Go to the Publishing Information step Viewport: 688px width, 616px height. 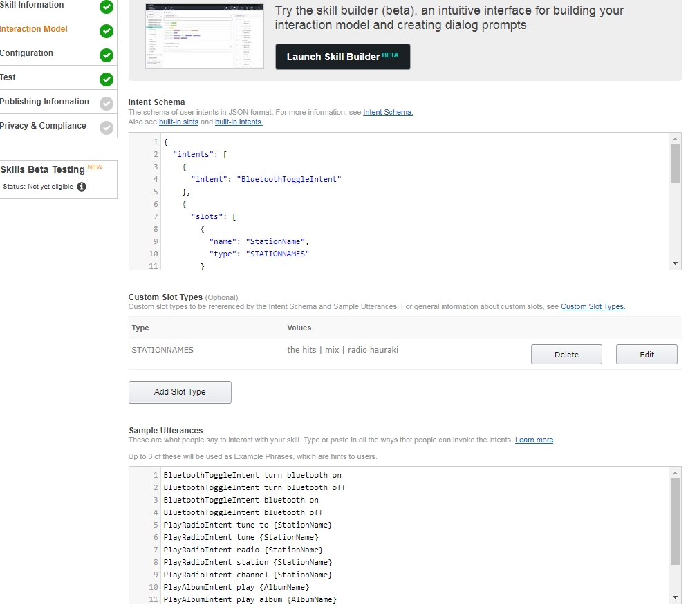click(x=44, y=102)
